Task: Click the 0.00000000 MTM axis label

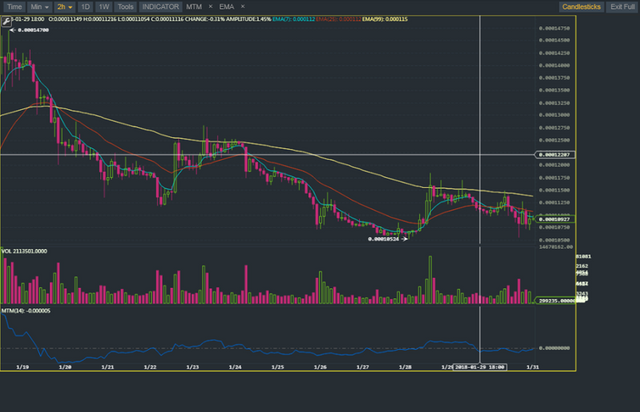Action: coord(555,348)
